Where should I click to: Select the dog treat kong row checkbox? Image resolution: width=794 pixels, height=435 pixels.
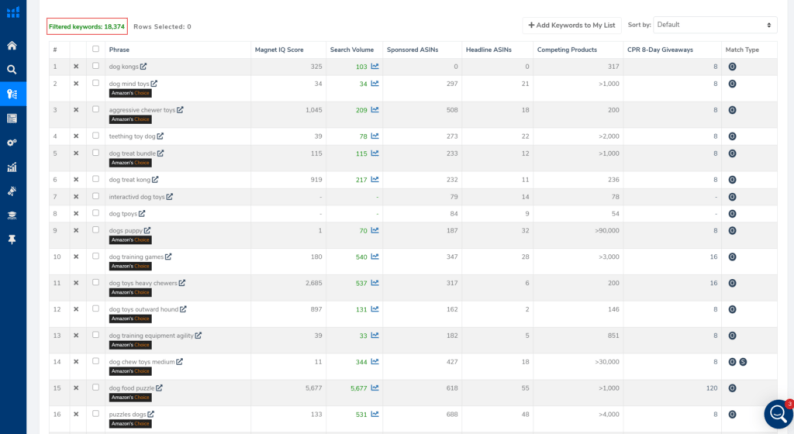click(96, 180)
